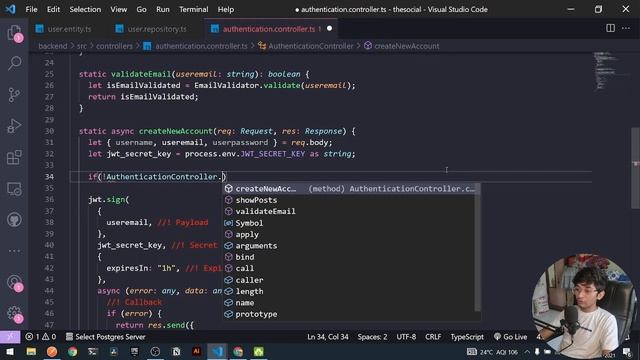
Task: Select Postgres Server in status bar
Action: coord(105,337)
